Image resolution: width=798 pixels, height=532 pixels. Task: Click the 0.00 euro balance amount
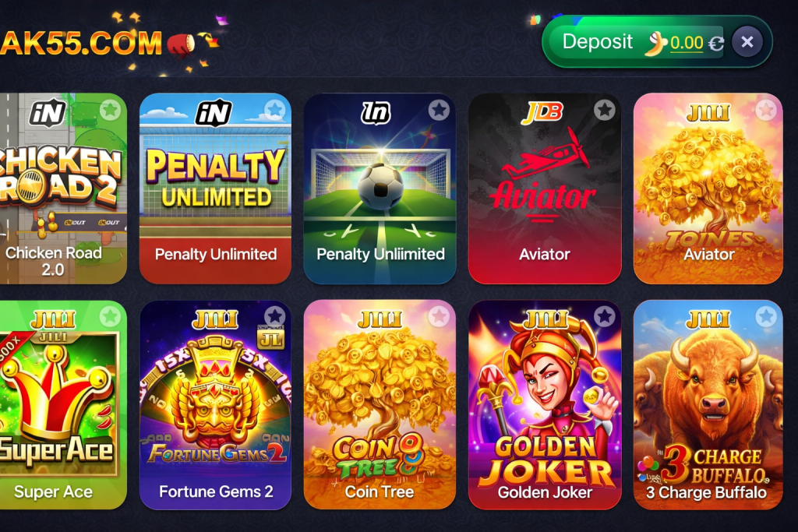point(687,43)
